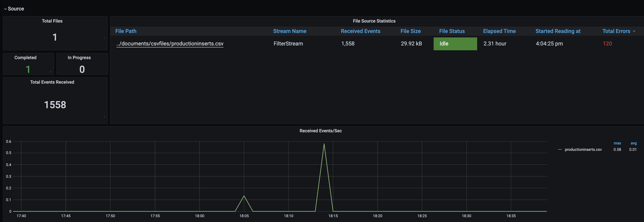This screenshot has width=644, height=222.
Task: Sort legend by max column
Action: [617, 143]
